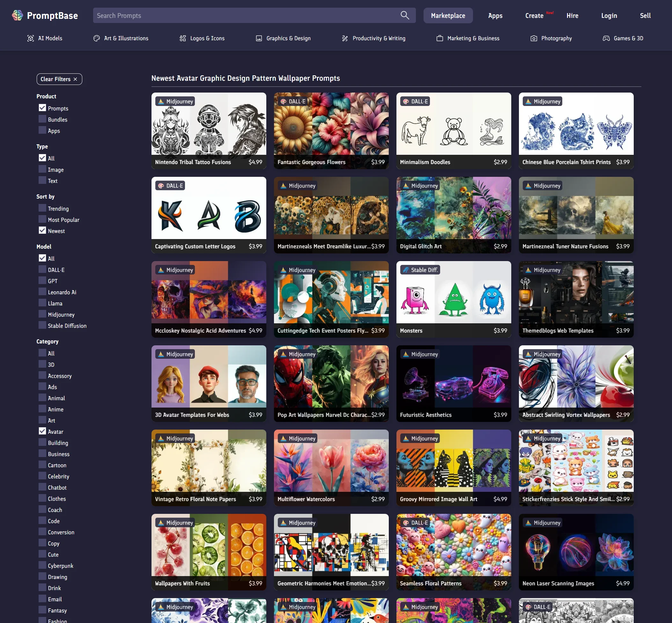The image size is (672, 623).
Task: Open the Graphics & Design category link
Action: pyautogui.click(x=283, y=38)
